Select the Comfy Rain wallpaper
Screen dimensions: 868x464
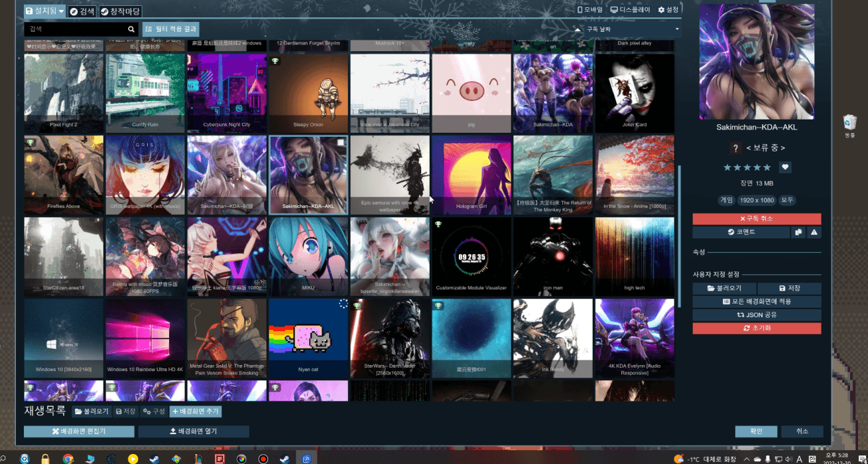[x=145, y=93]
